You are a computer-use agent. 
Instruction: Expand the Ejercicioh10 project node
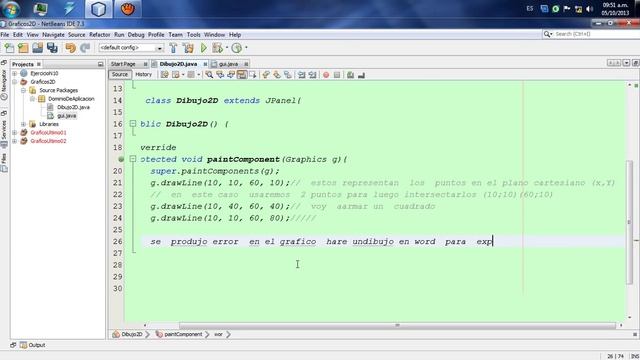[15, 73]
